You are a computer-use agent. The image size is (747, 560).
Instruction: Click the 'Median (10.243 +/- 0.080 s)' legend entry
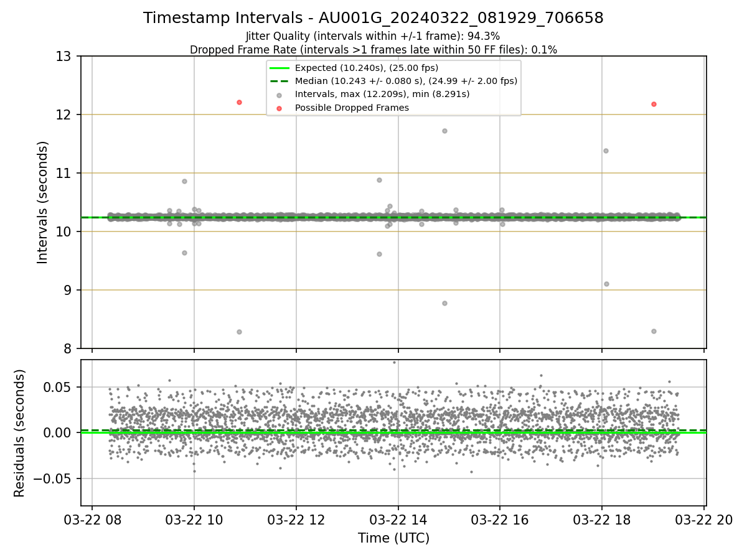[406, 81]
